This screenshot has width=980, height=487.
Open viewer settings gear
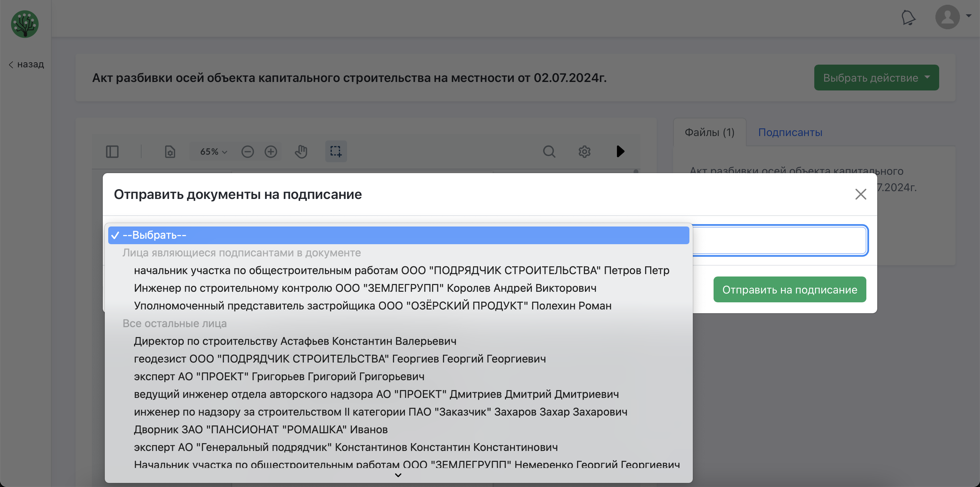pos(584,152)
